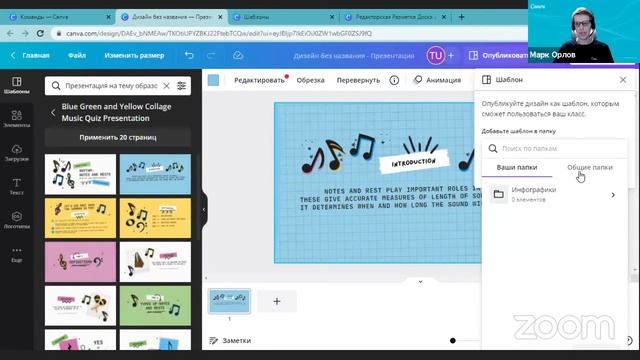The image size is (640, 360).
Task: Click the folder search field
Action: tap(554, 149)
